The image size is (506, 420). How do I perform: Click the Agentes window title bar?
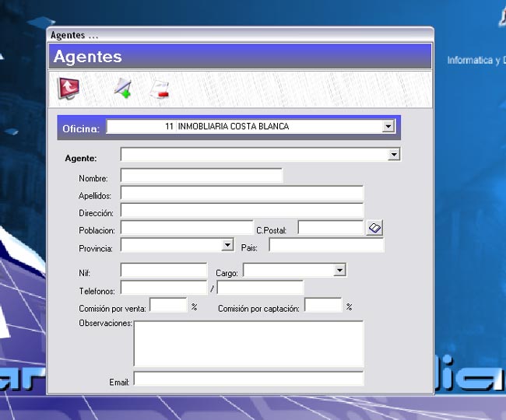point(240,35)
